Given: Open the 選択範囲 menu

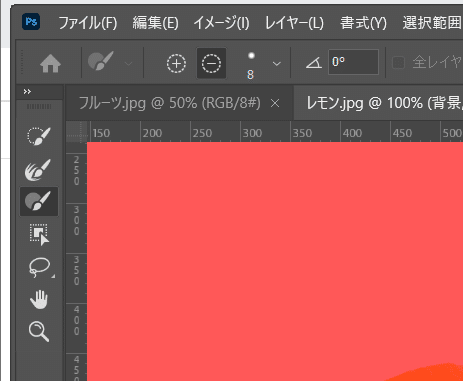Looking at the screenshot, I should coord(432,23).
